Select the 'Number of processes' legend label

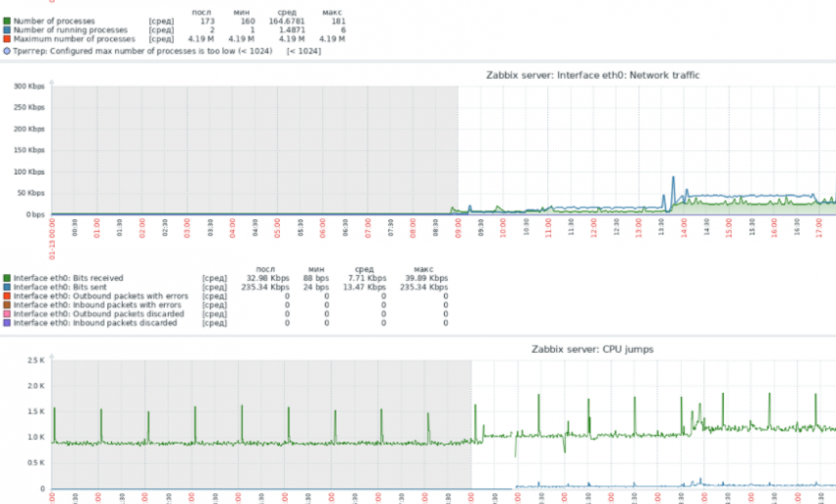(54, 21)
